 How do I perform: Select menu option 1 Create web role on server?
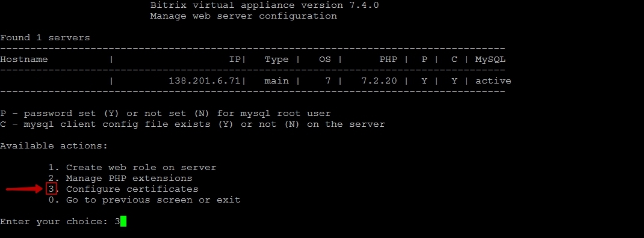132,168
